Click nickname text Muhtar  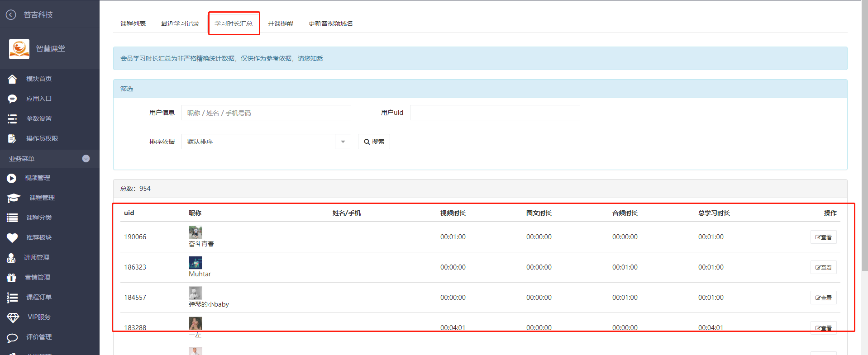[200, 275]
